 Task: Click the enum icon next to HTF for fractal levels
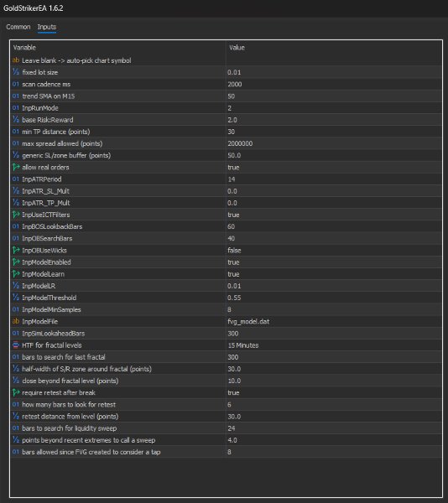(x=16, y=345)
